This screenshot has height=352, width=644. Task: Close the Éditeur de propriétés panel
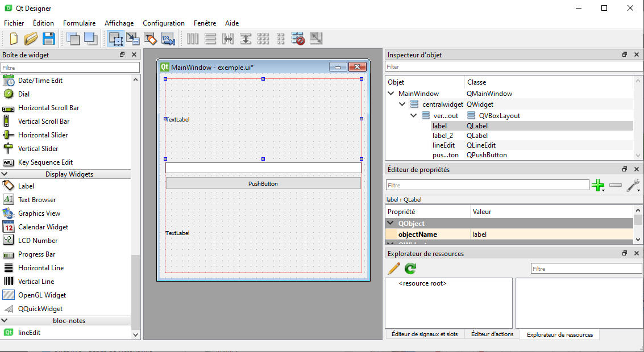tap(636, 169)
